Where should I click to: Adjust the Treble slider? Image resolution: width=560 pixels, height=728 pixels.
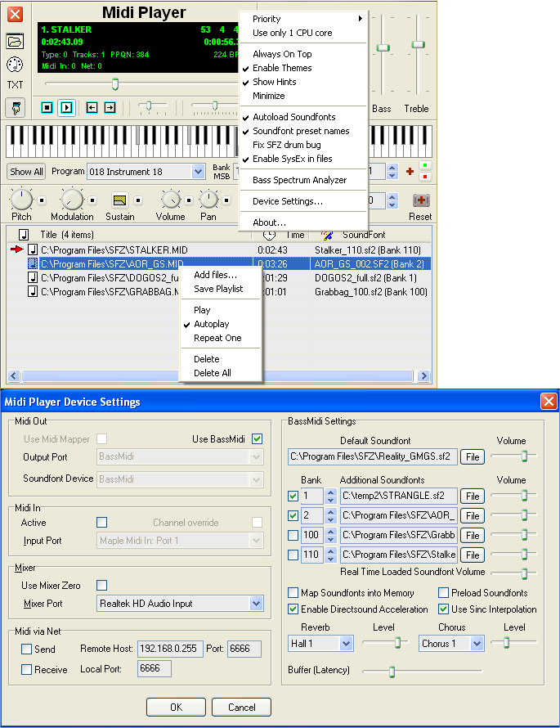(x=418, y=44)
